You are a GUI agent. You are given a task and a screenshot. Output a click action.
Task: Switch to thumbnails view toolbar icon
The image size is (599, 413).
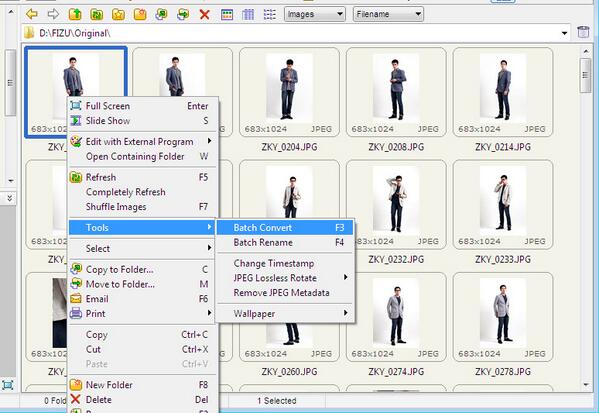227,15
